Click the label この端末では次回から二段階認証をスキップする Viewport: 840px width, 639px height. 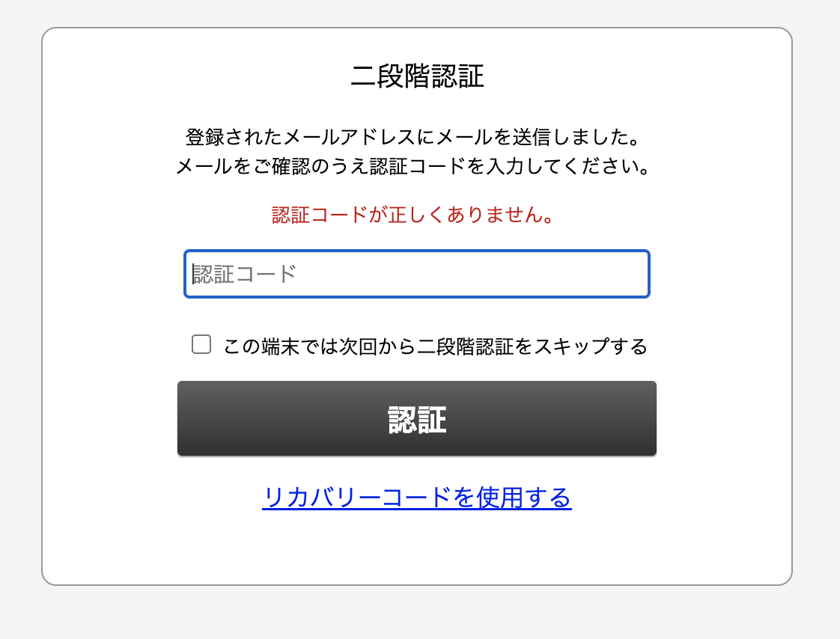coord(435,346)
